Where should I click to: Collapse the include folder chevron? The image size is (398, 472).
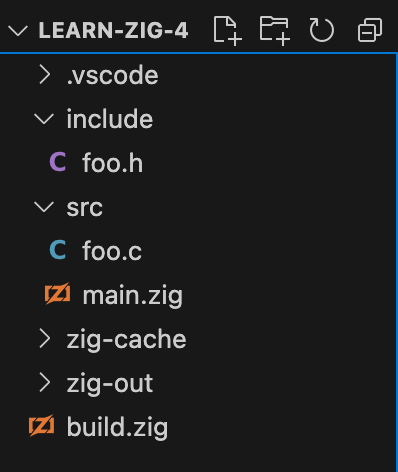(44, 119)
